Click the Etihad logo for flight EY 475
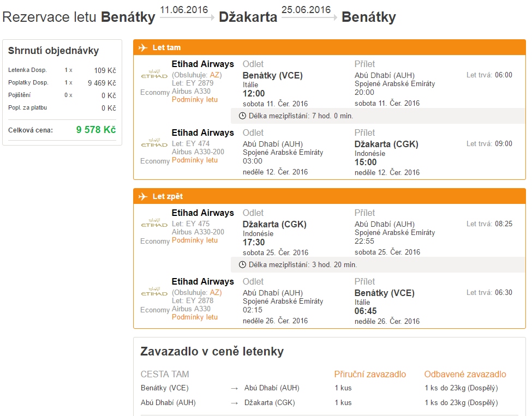Image resolution: width=532 pixels, height=416 pixels. click(154, 223)
